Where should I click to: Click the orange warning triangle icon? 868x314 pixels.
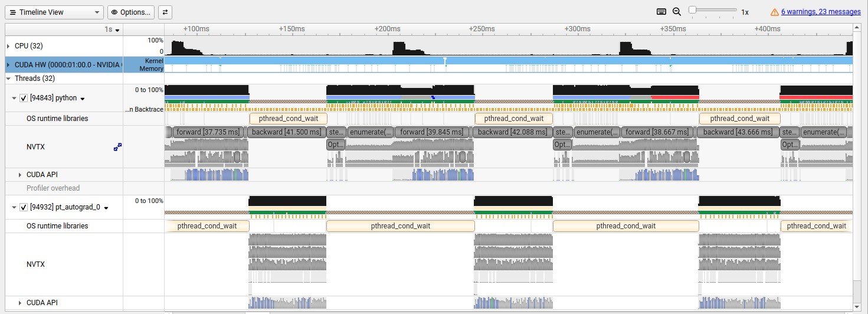775,12
